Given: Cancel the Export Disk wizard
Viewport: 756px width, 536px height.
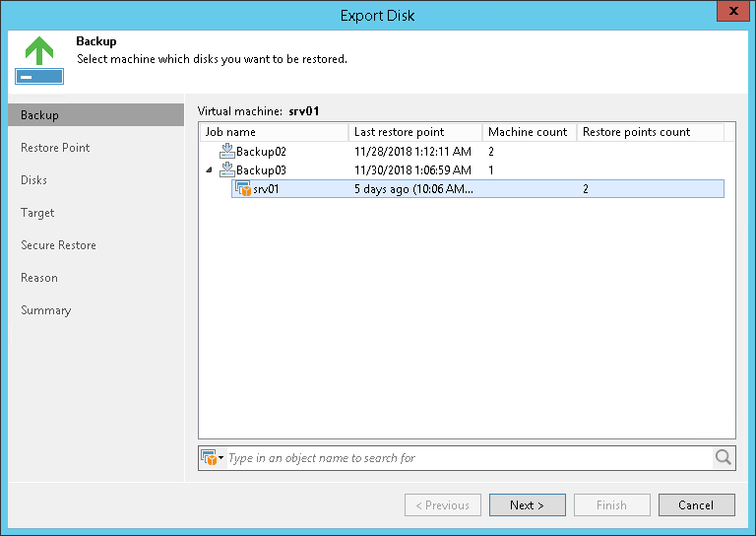Looking at the screenshot, I should [x=694, y=505].
